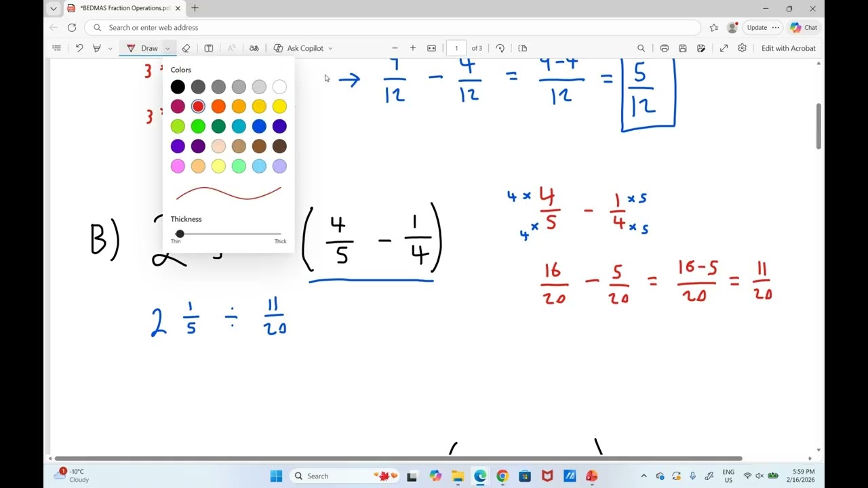Select the Erase tool
This screenshot has width=868, height=488.
pos(186,48)
